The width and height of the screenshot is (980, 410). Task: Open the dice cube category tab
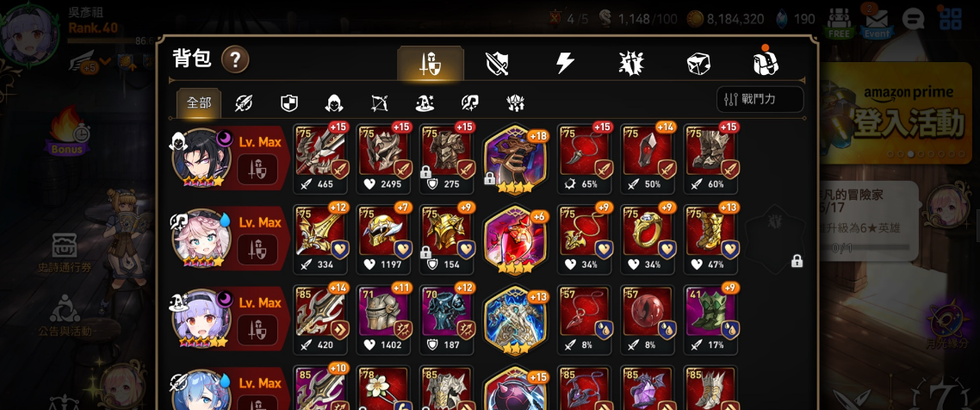[698, 63]
